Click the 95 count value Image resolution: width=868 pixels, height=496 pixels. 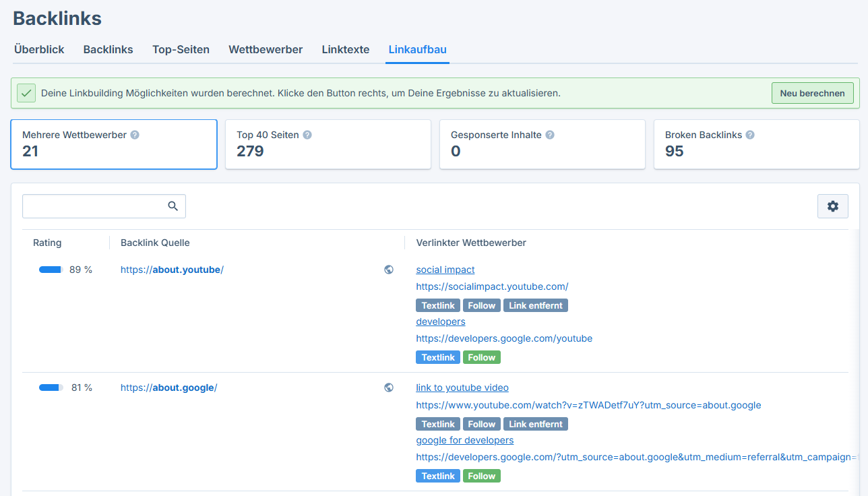coord(675,151)
